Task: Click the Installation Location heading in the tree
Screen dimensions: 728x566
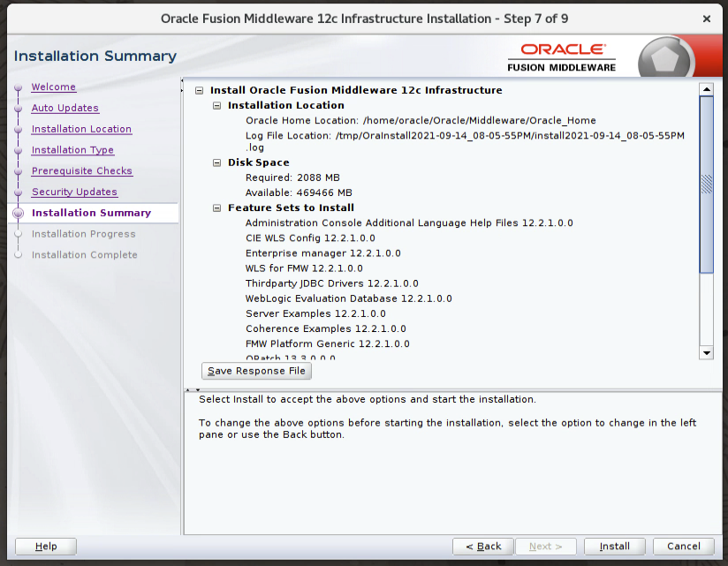Action: coord(286,105)
